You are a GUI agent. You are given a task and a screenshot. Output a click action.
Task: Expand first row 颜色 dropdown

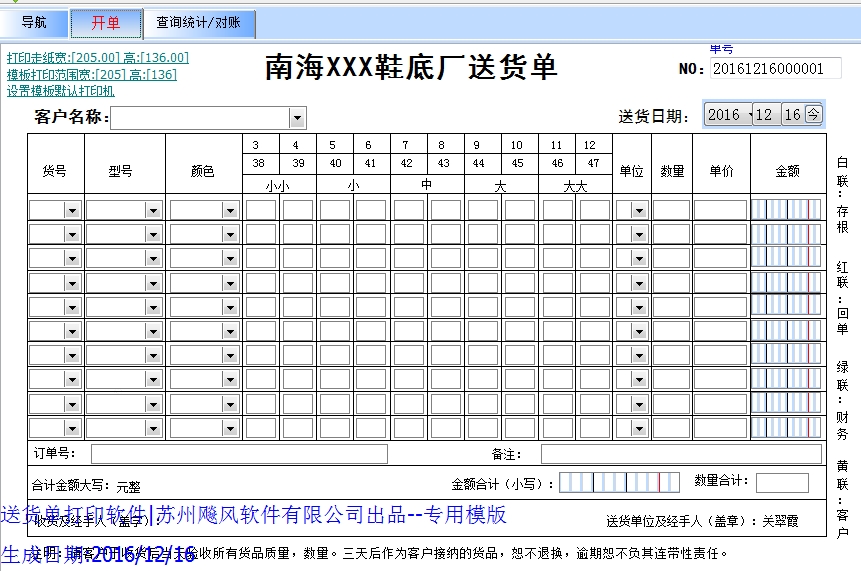[230, 210]
